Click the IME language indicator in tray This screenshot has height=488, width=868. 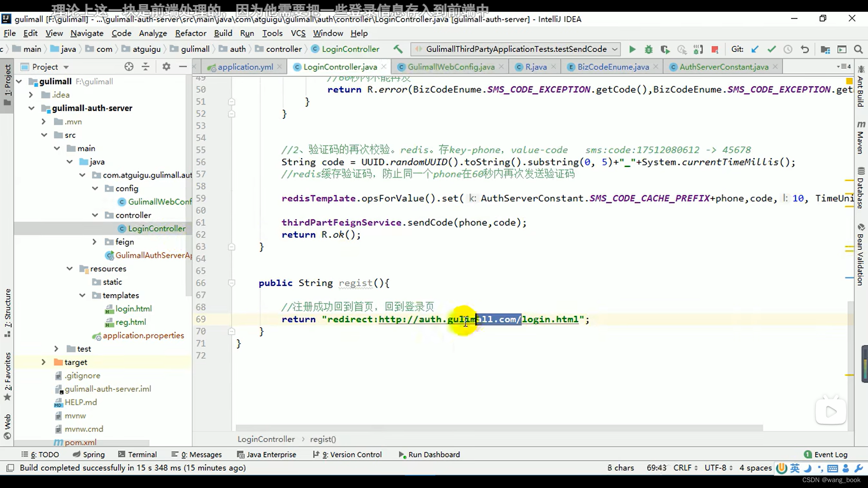pyautogui.click(x=794, y=468)
